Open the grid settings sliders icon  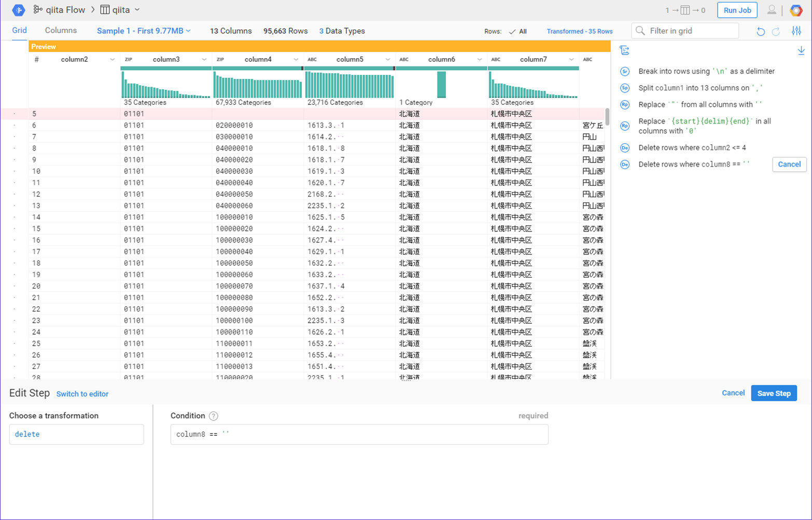(796, 31)
